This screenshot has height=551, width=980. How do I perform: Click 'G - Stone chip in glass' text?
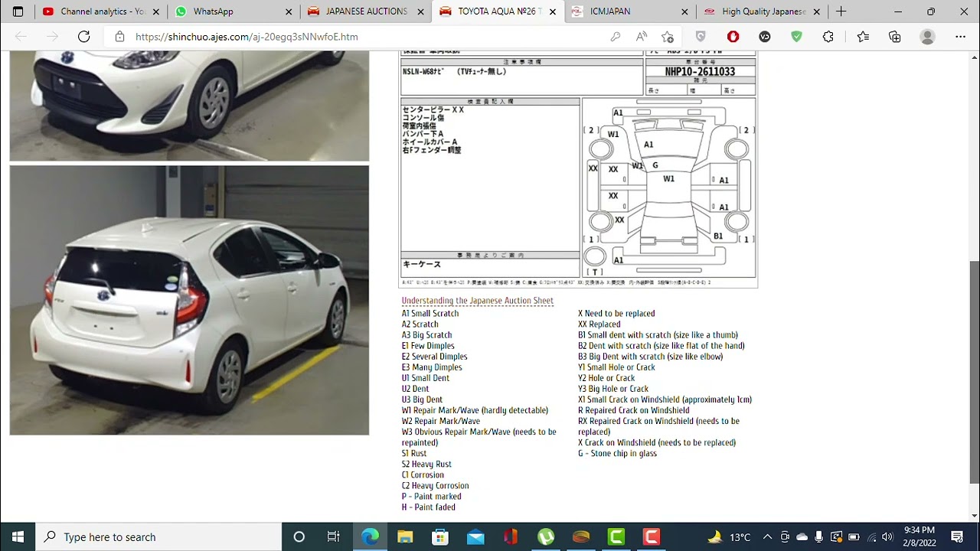pyautogui.click(x=617, y=453)
